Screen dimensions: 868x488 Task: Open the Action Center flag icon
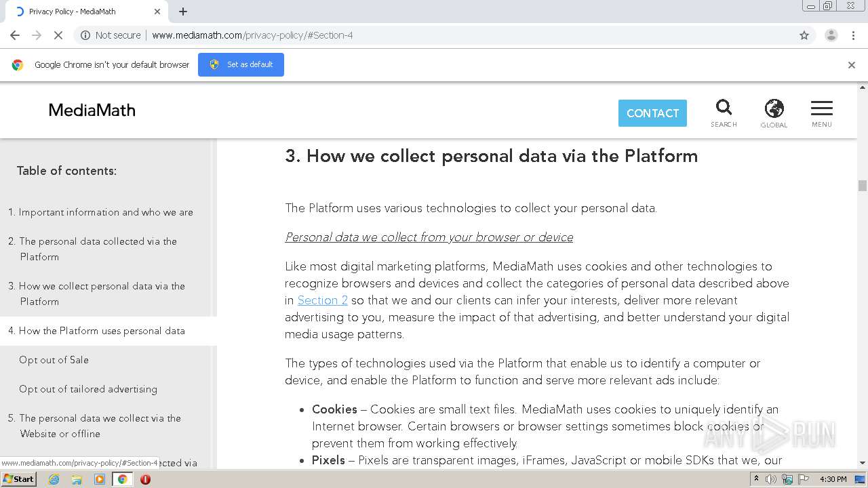coord(804,479)
